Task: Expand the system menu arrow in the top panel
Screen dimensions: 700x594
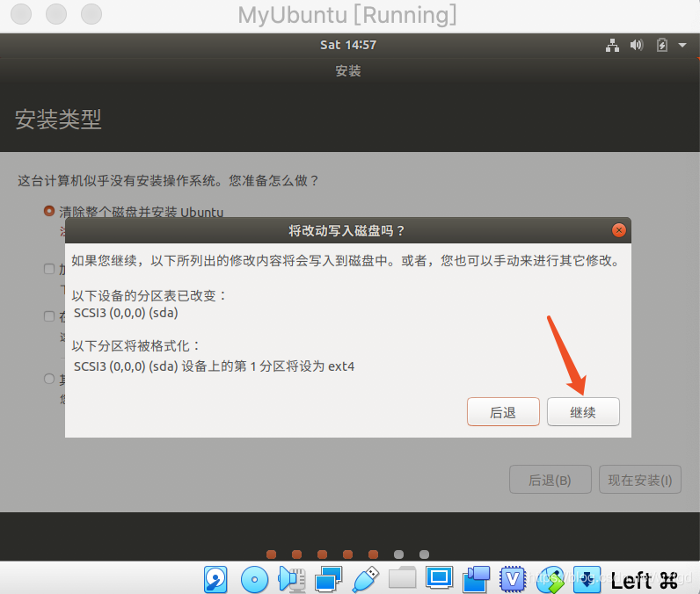Action: pos(682,45)
